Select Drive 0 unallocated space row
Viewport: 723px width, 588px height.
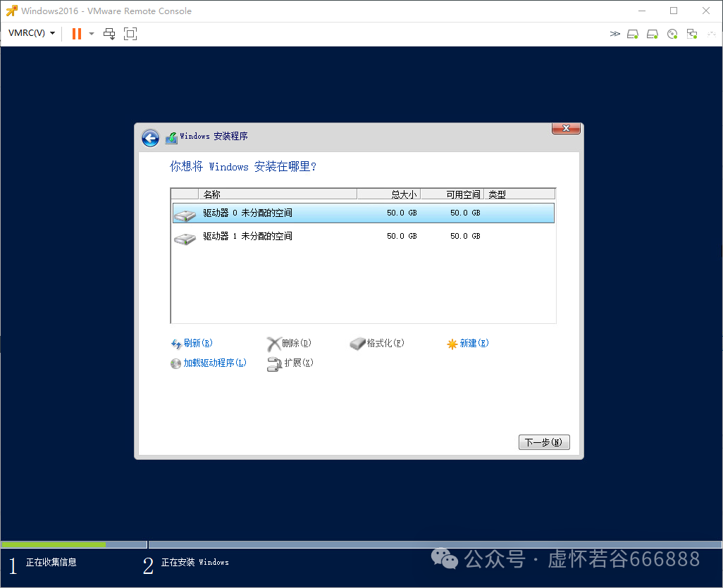(364, 213)
